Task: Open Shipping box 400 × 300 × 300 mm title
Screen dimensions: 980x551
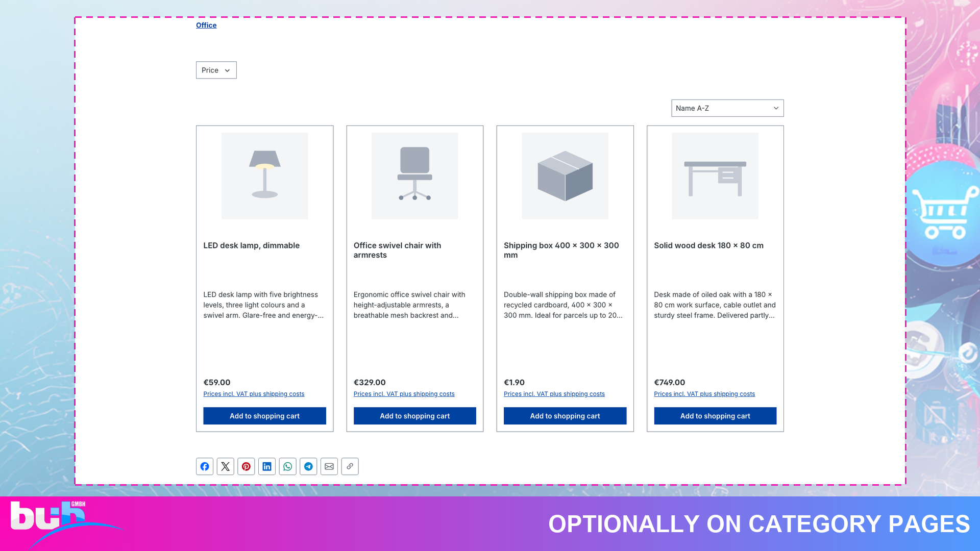Action: (561, 250)
